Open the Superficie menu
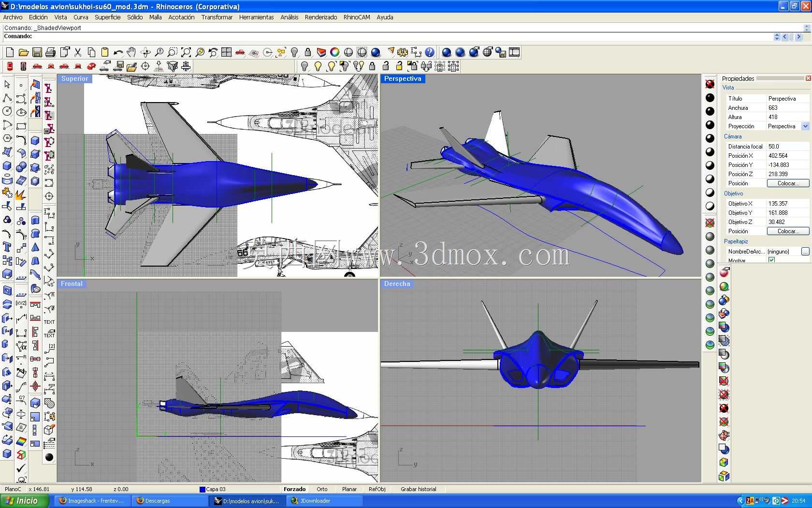 point(107,17)
